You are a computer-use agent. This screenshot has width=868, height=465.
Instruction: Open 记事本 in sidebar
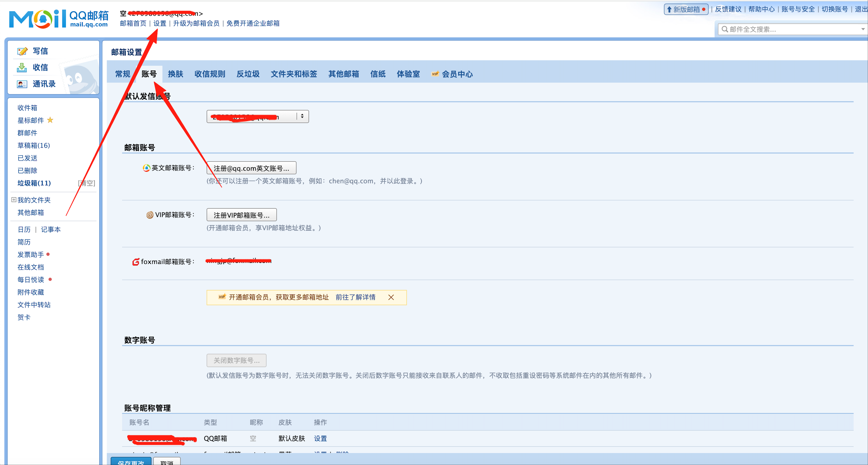pyautogui.click(x=51, y=229)
